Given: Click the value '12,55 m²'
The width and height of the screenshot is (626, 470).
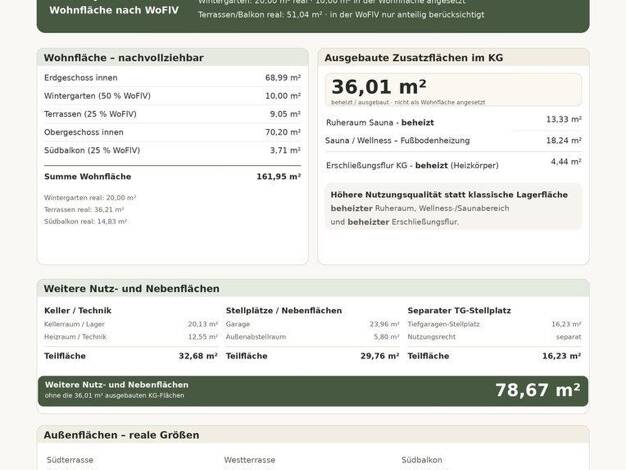Looking at the screenshot, I should click(x=203, y=337).
